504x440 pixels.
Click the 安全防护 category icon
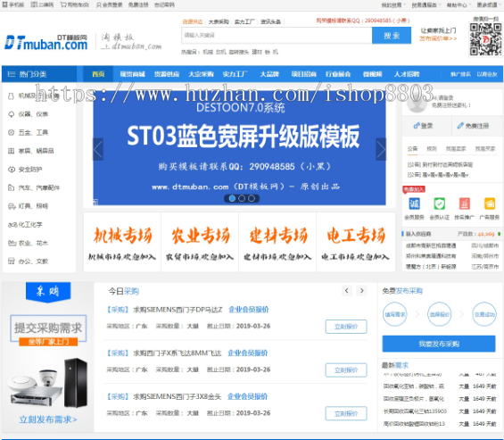click(x=12, y=170)
